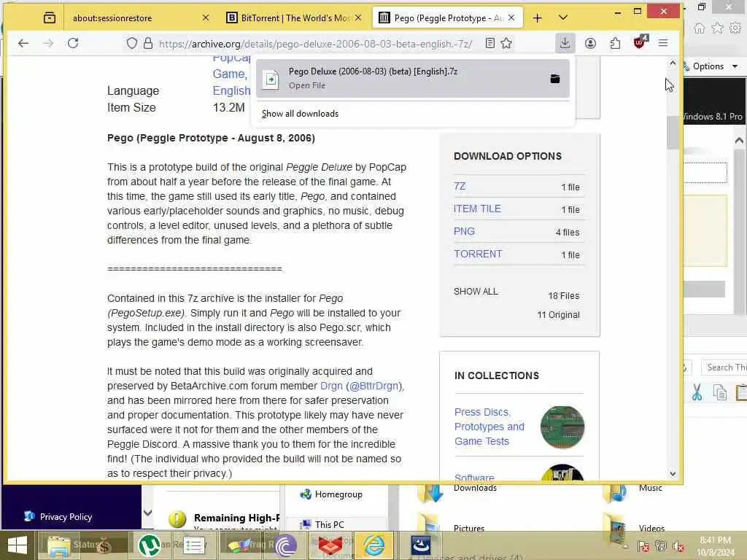
Task: Open new tab with plus button
Action: tap(538, 18)
